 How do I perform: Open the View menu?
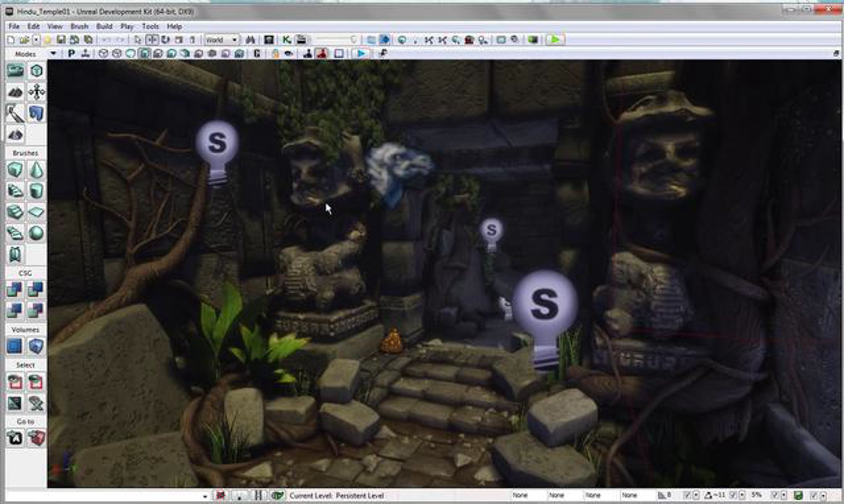point(55,26)
